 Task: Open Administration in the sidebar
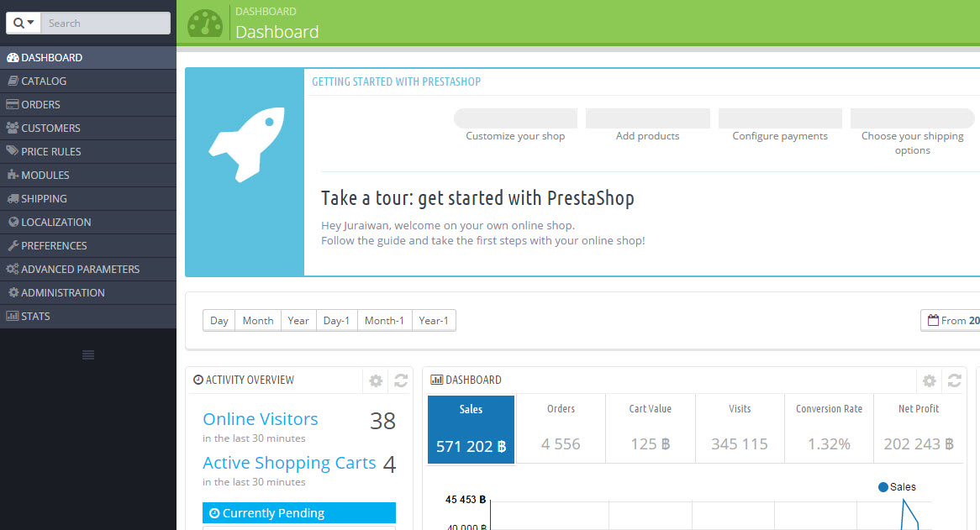click(x=88, y=293)
